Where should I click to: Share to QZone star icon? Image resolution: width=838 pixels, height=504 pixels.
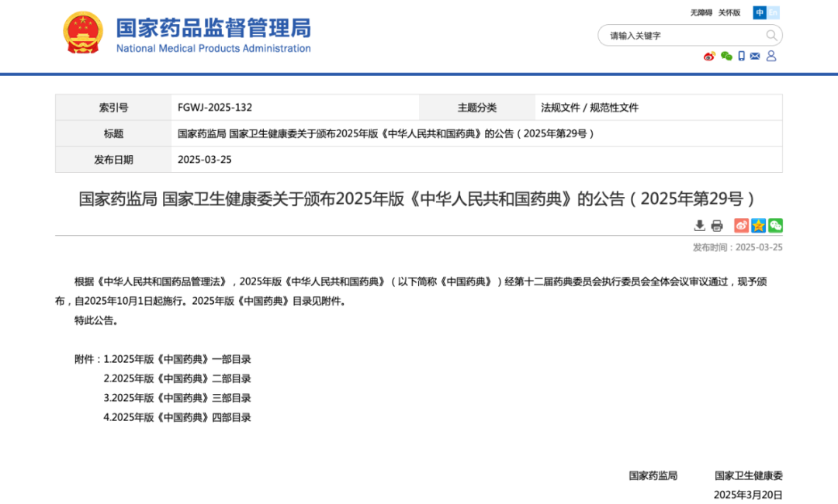click(758, 226)
